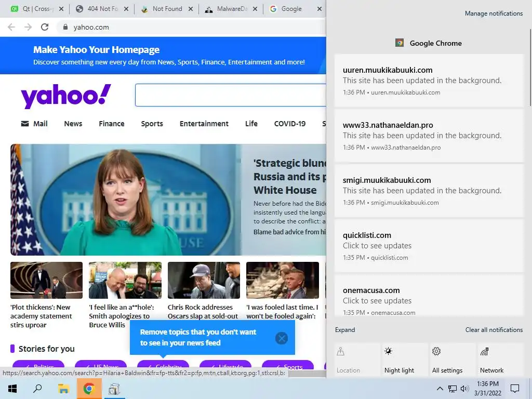
Task: Open 'I was fooled last time' story thumbnail
Action: tap(283, 280)
